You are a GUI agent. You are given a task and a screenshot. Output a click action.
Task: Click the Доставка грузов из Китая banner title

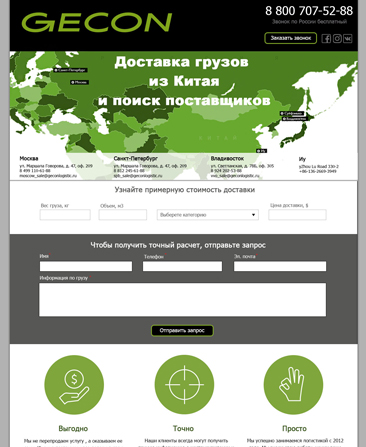[x=183, y=81]
